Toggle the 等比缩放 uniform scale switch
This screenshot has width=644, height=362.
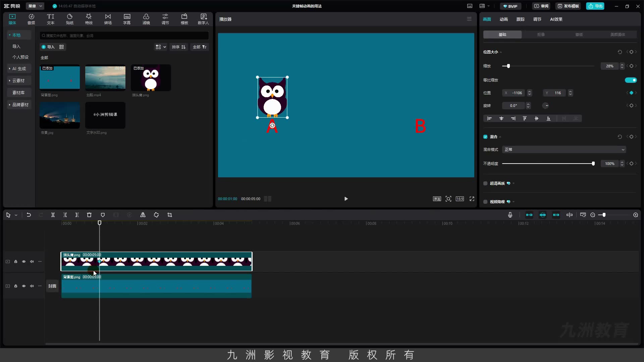pos(631,80)
